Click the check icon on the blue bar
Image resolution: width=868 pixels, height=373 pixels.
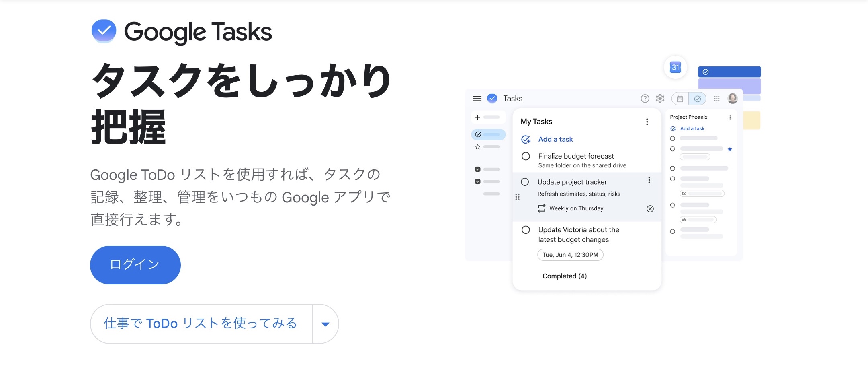point(706,72)
